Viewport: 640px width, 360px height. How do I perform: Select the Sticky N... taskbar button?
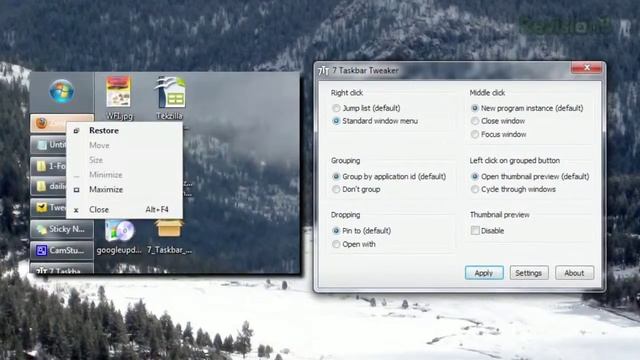61,229
